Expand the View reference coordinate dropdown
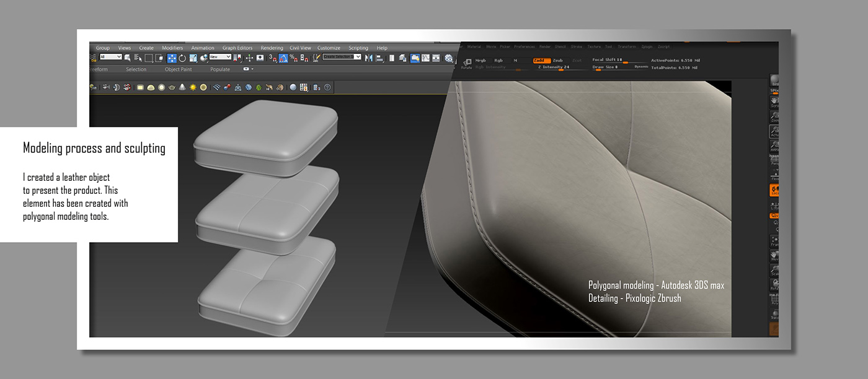Viewport: 868px width, 379px height. coord(220,57)
